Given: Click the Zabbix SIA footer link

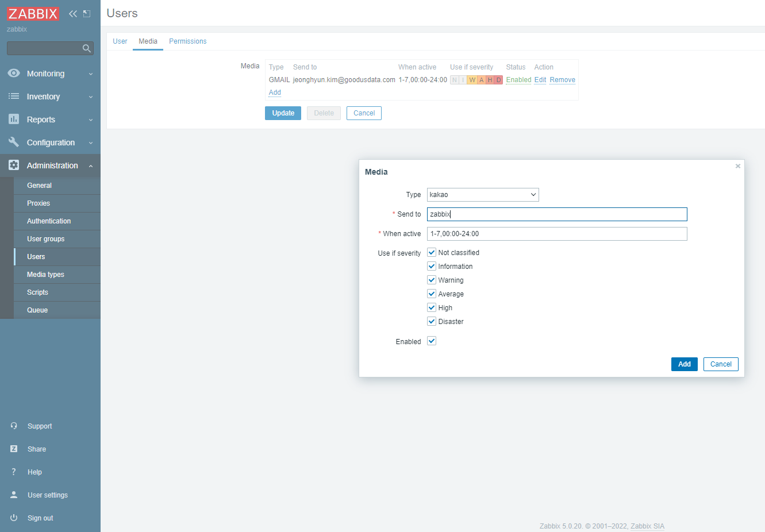Looking at the screenshot, I should (647, 526).
